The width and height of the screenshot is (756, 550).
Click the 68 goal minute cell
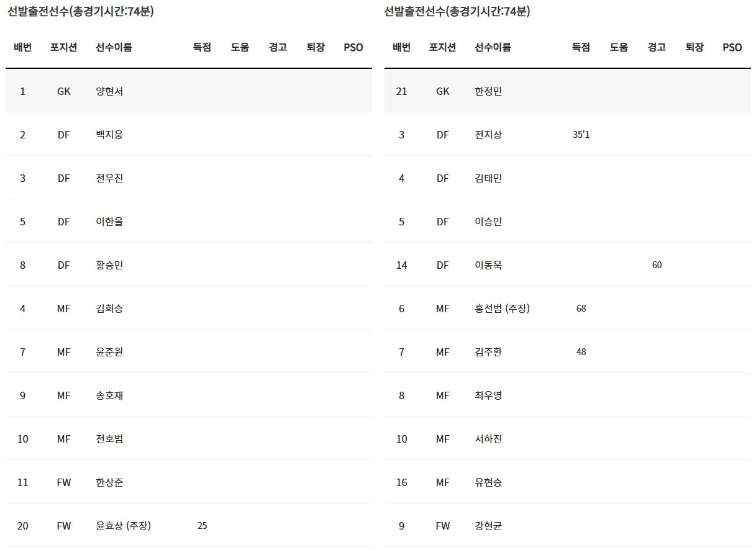581,309
